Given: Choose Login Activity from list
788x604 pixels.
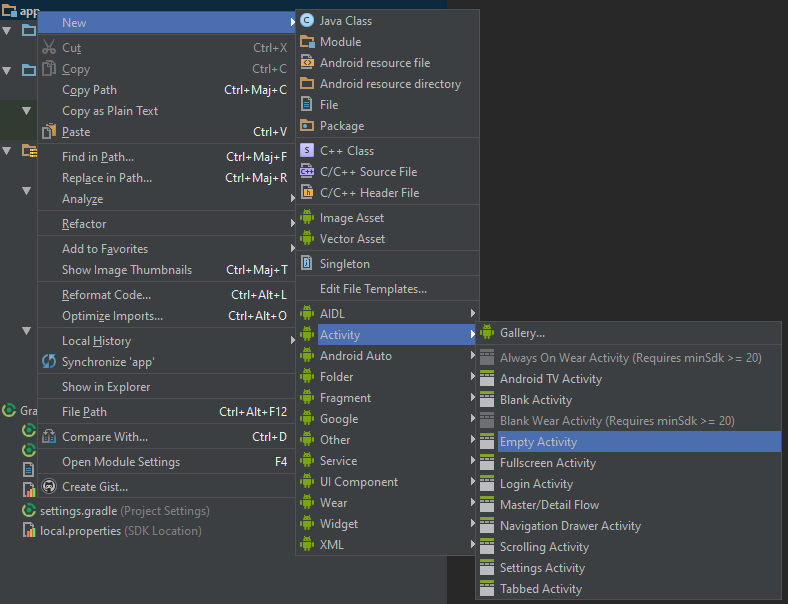Looking at the screenshot, I should tap(536, 484).
